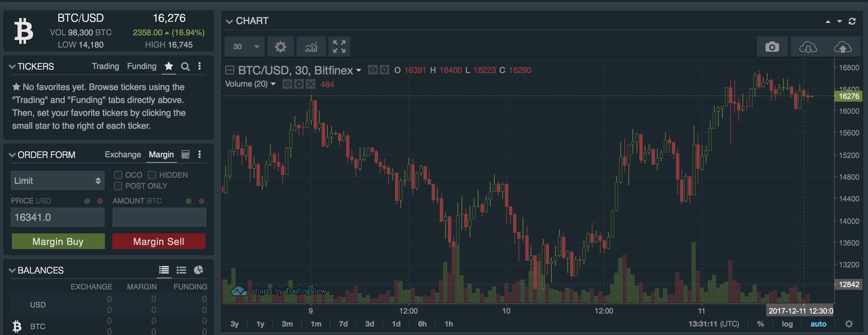This screenshot has height=335, width=868.
Task: Open the chart settings gear icon
Action: point(280,47)
